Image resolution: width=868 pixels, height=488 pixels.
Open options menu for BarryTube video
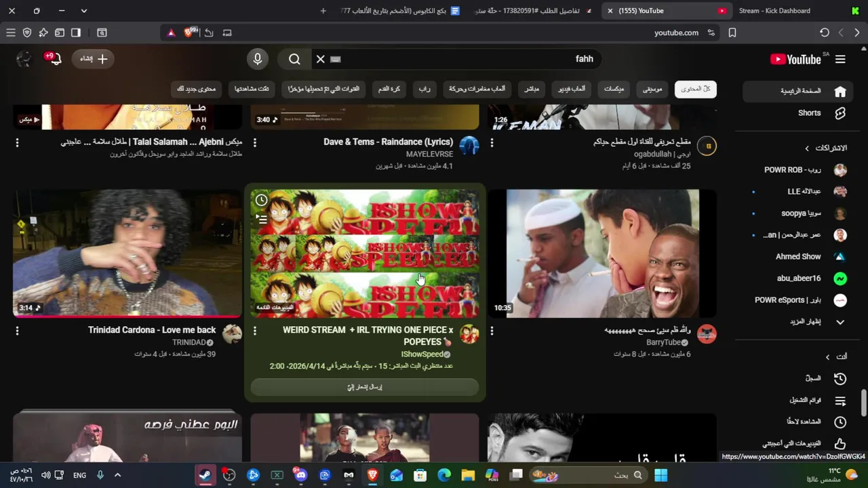(x=492, y=331)
